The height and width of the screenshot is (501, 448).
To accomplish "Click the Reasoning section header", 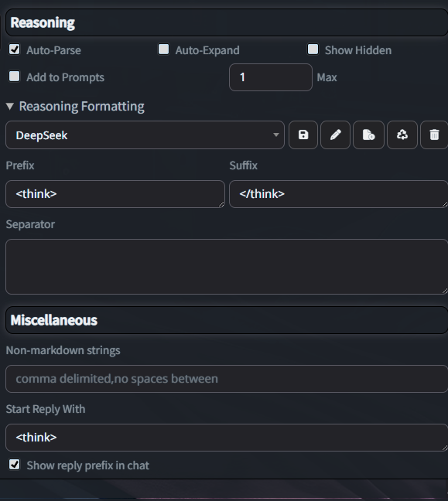I will 227,22.
